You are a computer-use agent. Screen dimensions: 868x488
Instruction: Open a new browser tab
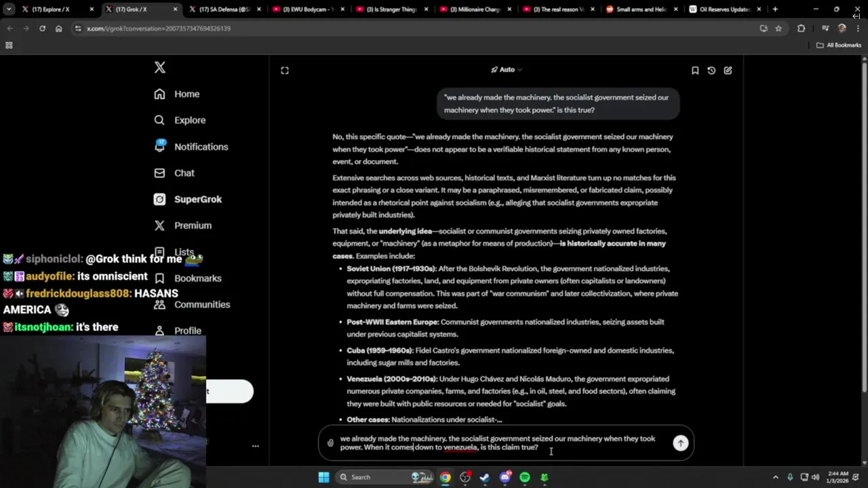(775, 9)
